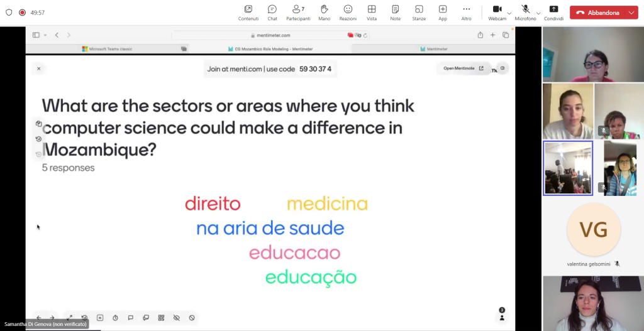
Task: Select bottom participant video with white sweater
Action: click(594, 303)
